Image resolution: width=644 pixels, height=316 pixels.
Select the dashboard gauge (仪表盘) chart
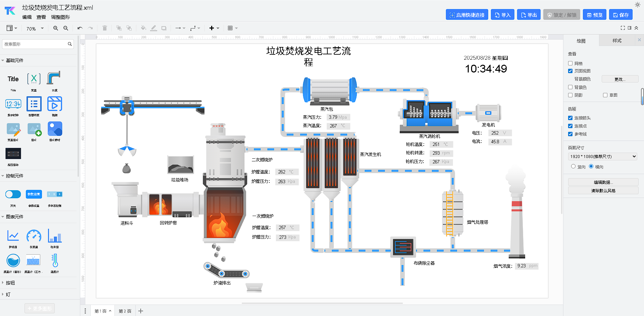click(34, 236)
